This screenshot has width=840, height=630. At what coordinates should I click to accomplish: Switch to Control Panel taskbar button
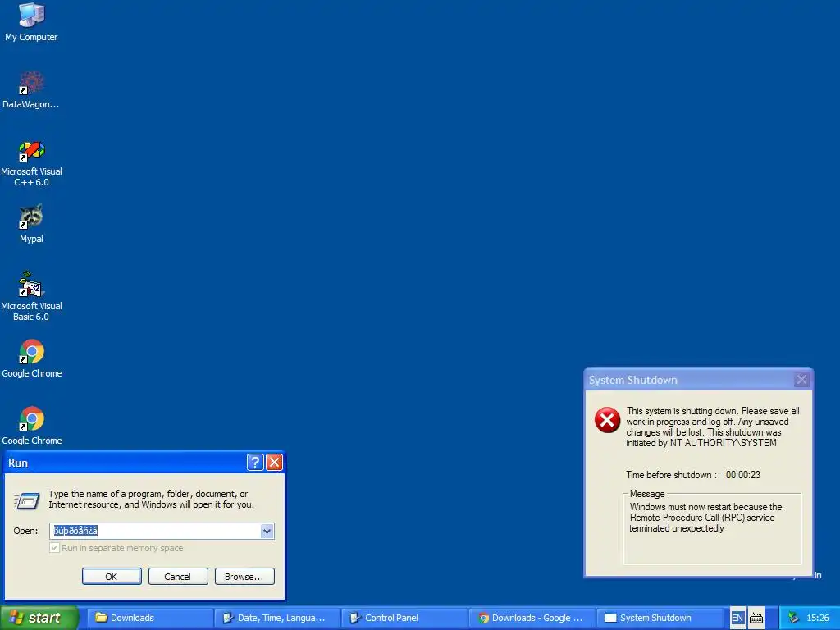coord(404,618)
